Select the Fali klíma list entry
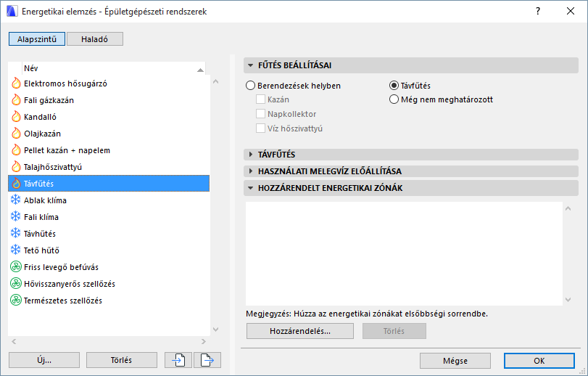Viewport: 588px width, 376px height. click(109, 217)
